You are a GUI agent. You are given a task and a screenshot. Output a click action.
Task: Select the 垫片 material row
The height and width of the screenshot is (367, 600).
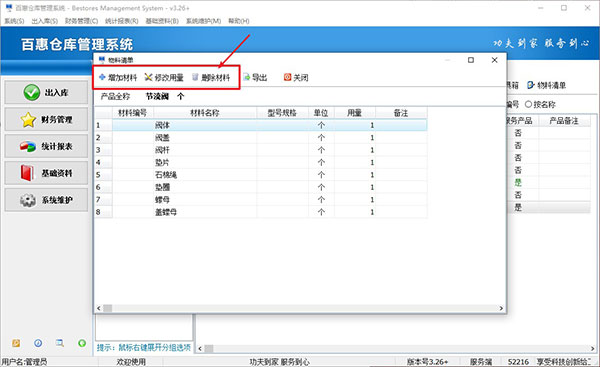click(270, 162)
